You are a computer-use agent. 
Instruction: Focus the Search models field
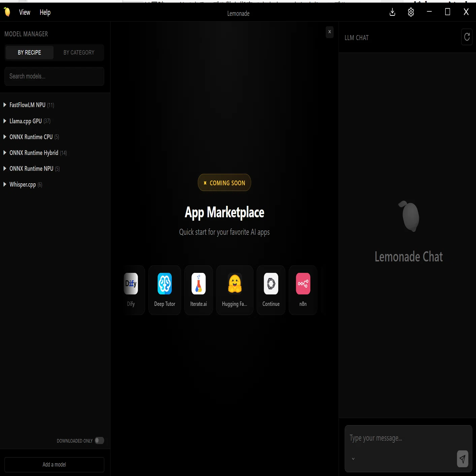54,76
